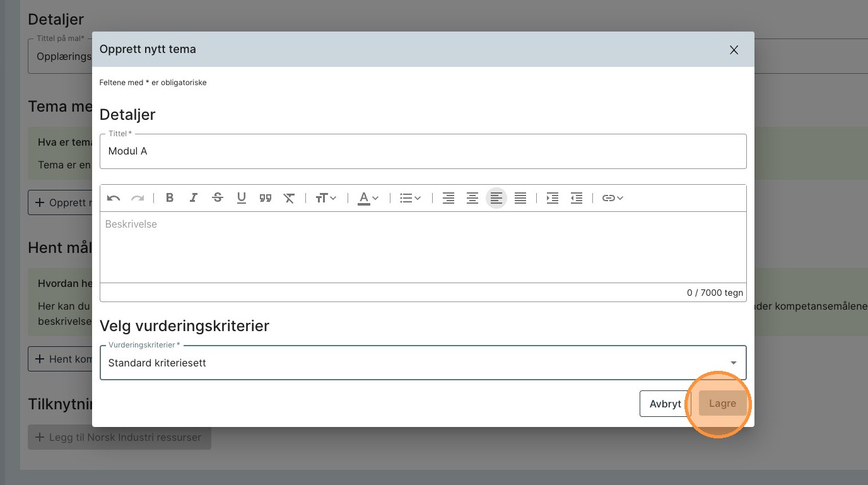Image resolution: width=868 pixels, height=485 pixels.
Task: Toggle the highlighted left-align button
Action: pos(496,198)
